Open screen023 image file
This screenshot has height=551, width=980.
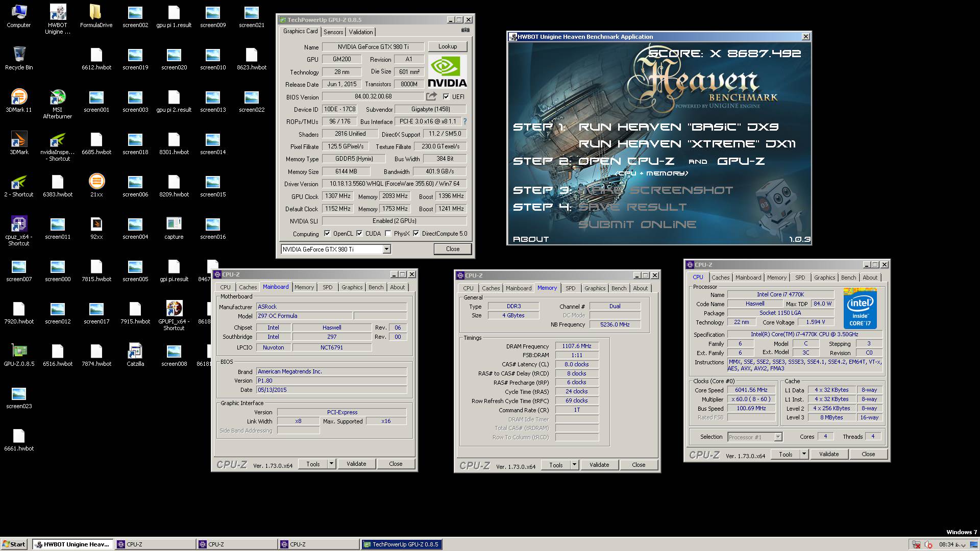point(19,397)
